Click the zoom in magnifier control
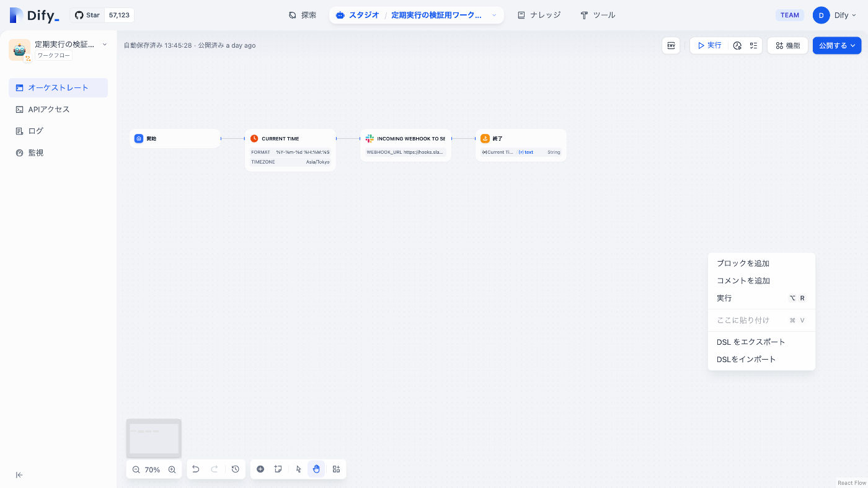Screen dimensions: 868x488 (172, 469)
